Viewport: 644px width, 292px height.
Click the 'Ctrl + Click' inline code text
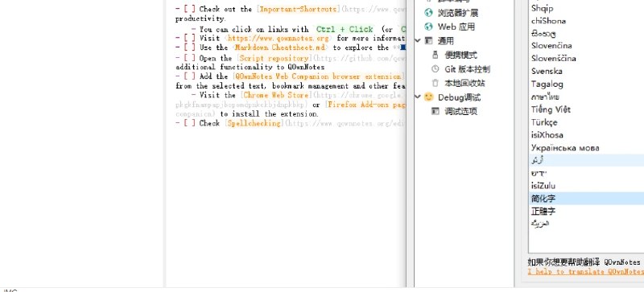coord(345,30)
